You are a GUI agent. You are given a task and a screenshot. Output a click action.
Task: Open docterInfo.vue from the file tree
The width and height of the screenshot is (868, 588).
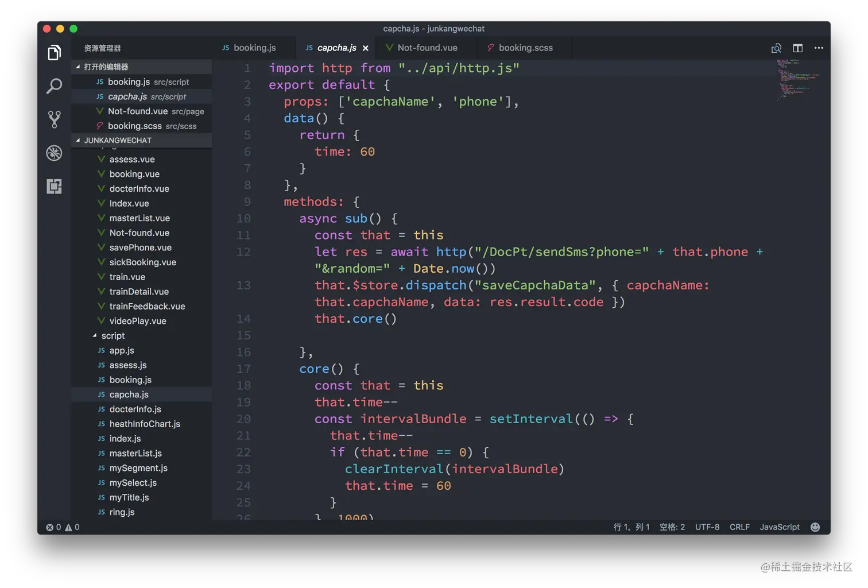(x=141, y=189)
